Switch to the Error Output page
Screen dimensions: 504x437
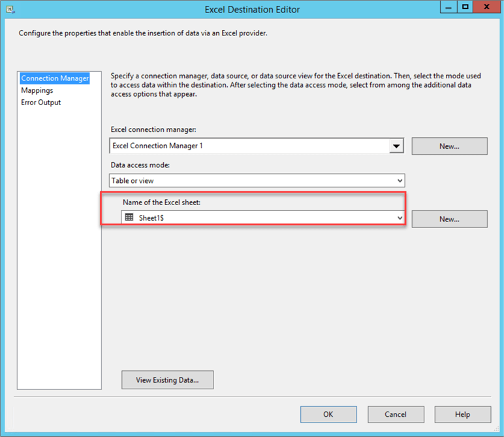[x=41, y=103]
